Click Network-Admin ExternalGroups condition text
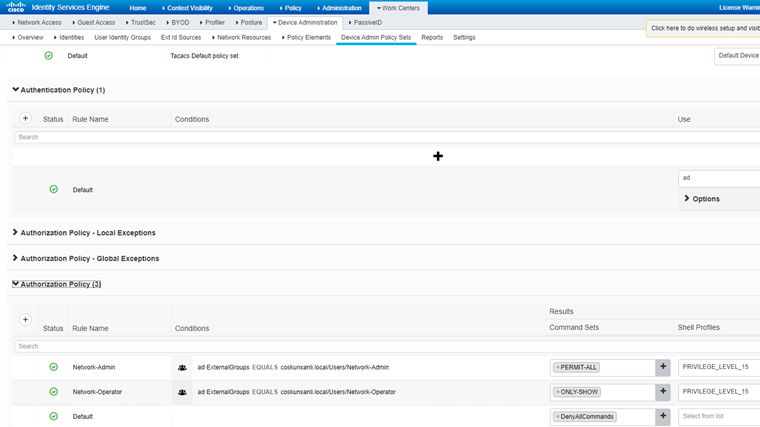 [293, 367]
